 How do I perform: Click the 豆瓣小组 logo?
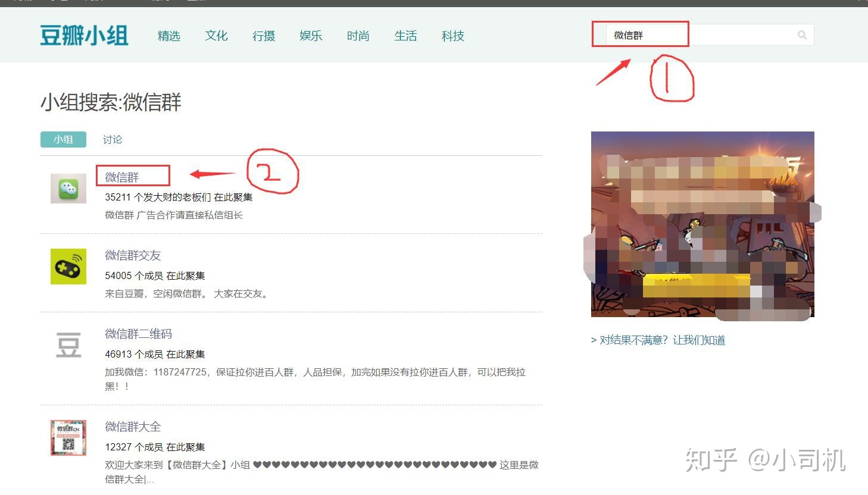84,36
